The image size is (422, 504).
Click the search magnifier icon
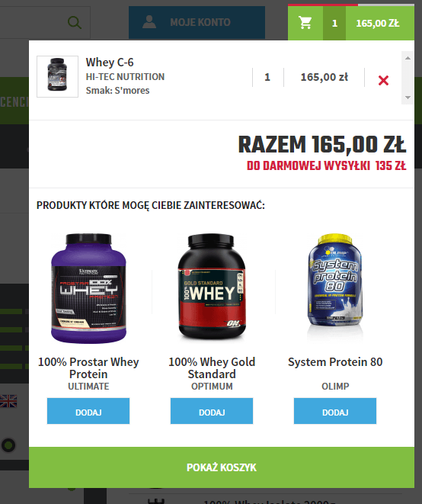[x=75, y=23]
